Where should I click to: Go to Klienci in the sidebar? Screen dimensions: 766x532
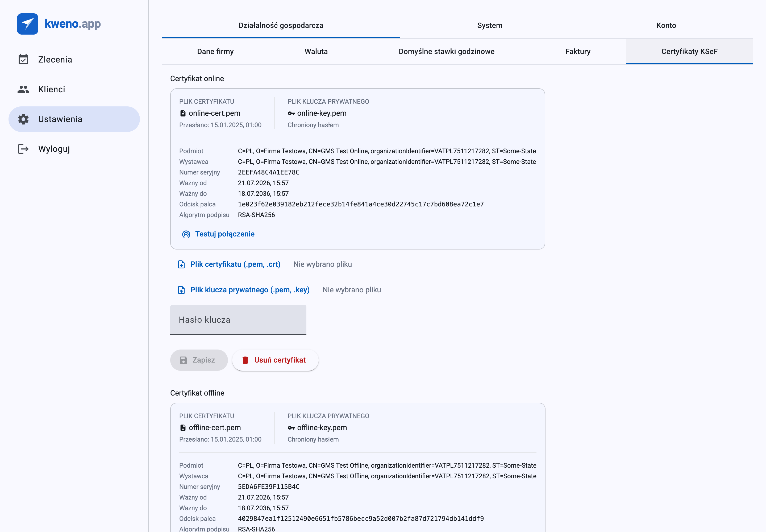coord(74,89)
